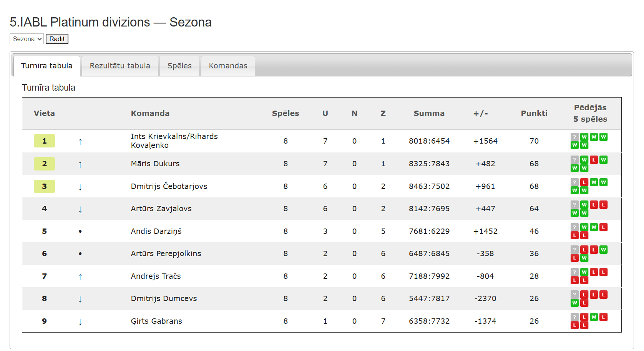The image size is (644, 351).
Task: Click the up arrow beside Andrejs Tračs
Action: point(80,277)
